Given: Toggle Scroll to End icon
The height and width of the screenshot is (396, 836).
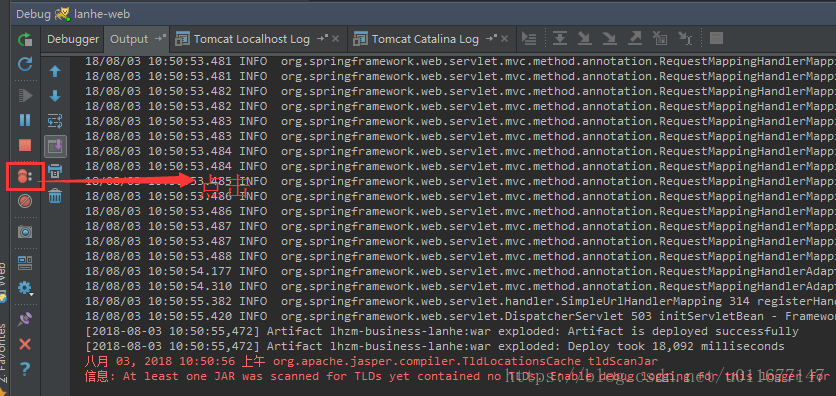Looking at the screenshot, I should tap(55, 146).
